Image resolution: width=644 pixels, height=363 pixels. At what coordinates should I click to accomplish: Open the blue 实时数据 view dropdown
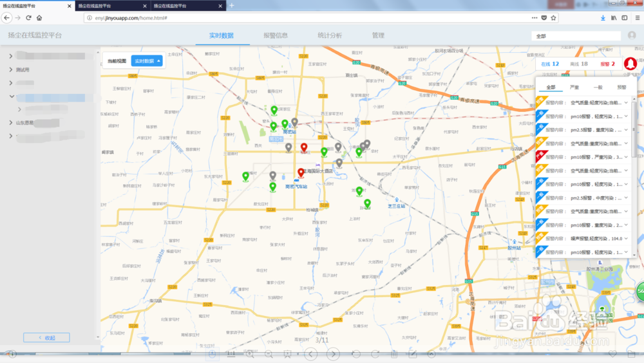(147, 60)
